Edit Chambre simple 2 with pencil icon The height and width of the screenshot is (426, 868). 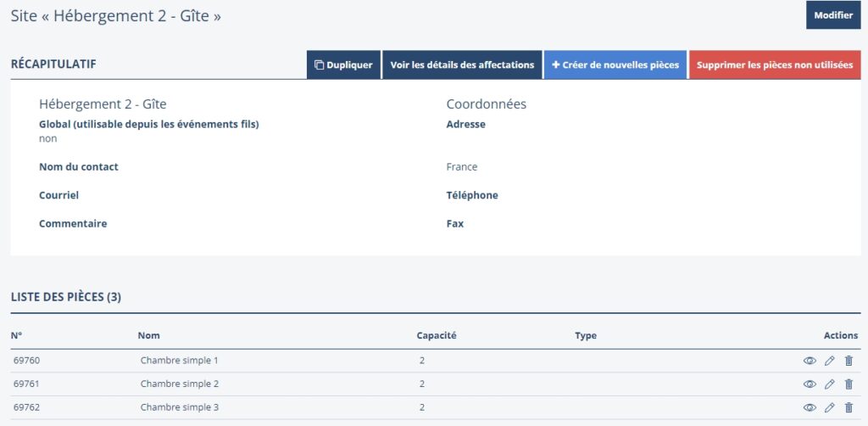830,384
